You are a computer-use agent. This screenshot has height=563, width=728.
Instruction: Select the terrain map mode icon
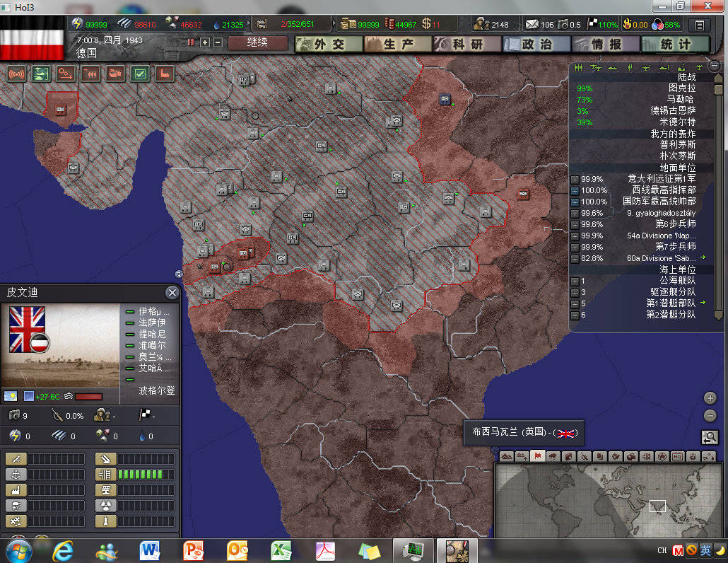click(506, 457)
